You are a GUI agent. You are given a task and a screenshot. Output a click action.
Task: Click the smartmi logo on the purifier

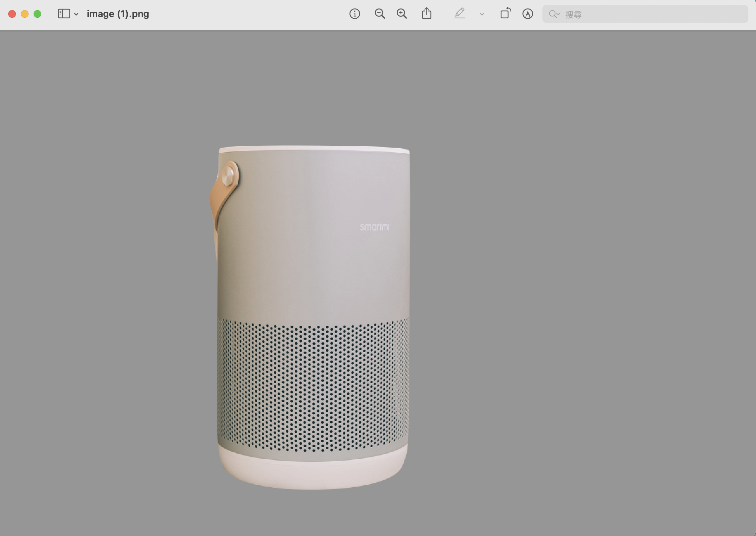click(375, 227)
